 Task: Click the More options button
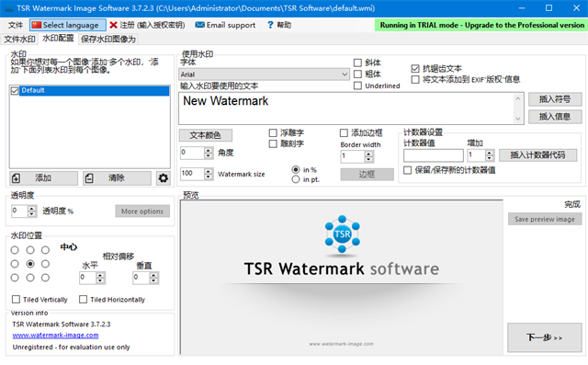point(142,211)
